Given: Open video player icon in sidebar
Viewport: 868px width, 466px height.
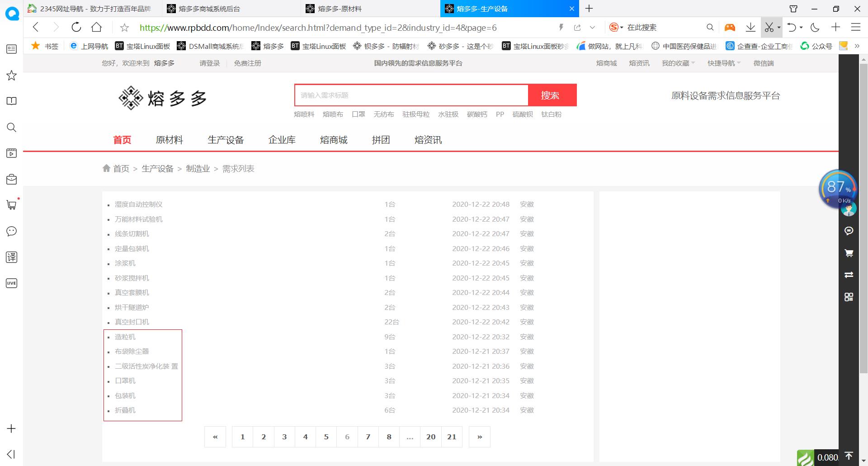Looking at the screenshot, I should 11,153.
